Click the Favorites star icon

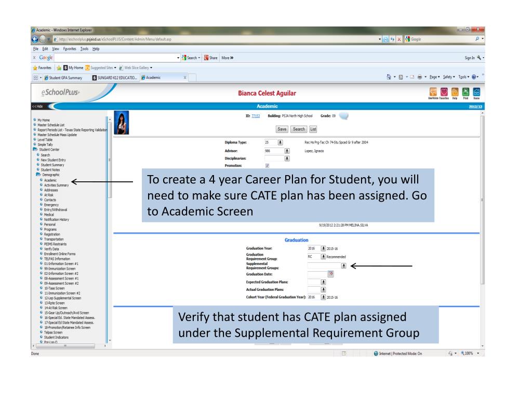pos(35,68)
